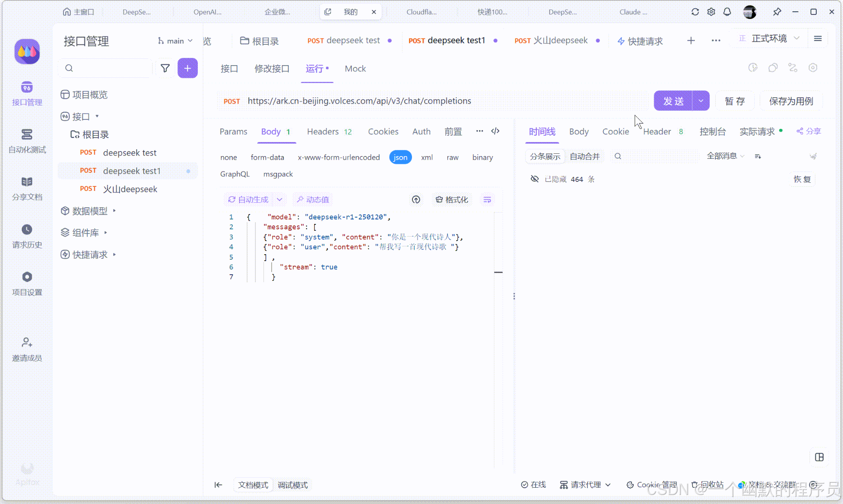Viewport: 843px width, 504px height.
Task: Open the Auth tab
Action: click(421, 132)
